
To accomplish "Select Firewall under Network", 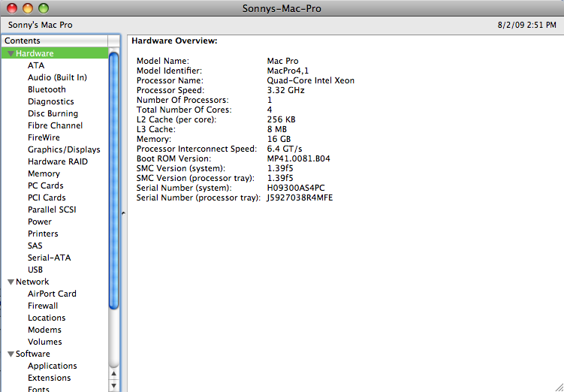I will tap(43, 306).
